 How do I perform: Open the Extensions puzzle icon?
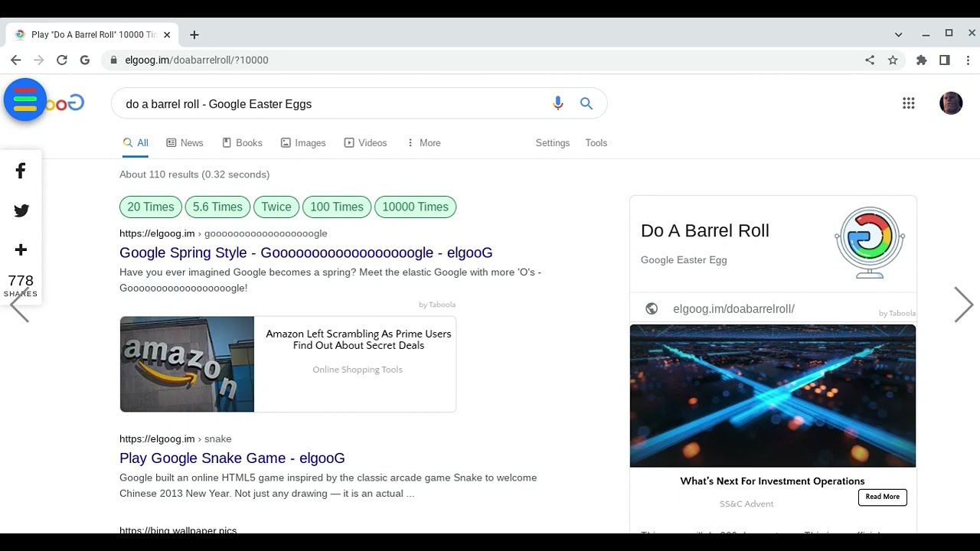click(x=922, y=60)
